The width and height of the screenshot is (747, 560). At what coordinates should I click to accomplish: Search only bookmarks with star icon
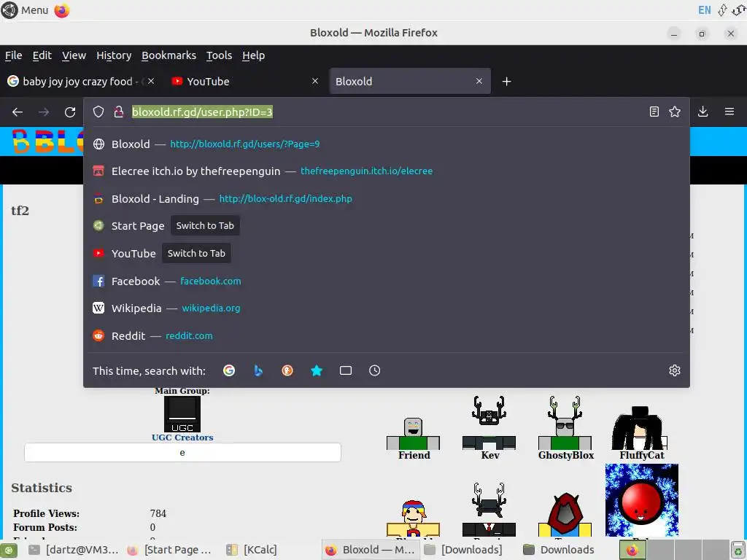(x=317, y=370)
